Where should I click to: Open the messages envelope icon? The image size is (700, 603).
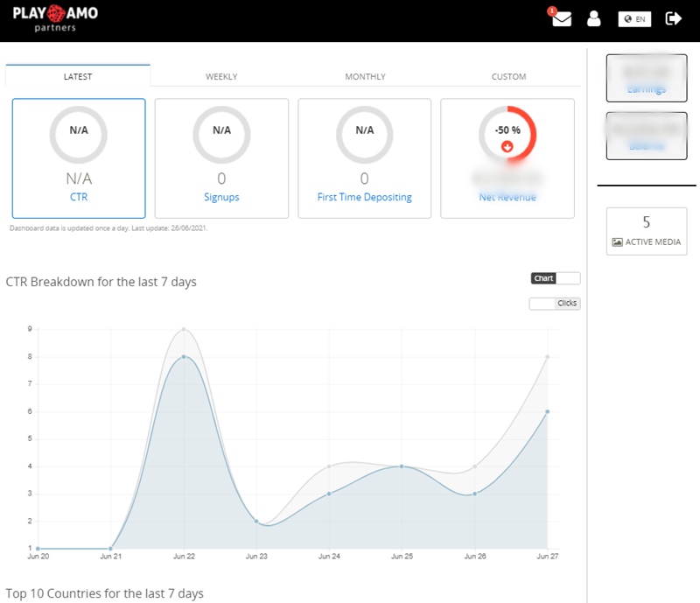tap(561, 18)
